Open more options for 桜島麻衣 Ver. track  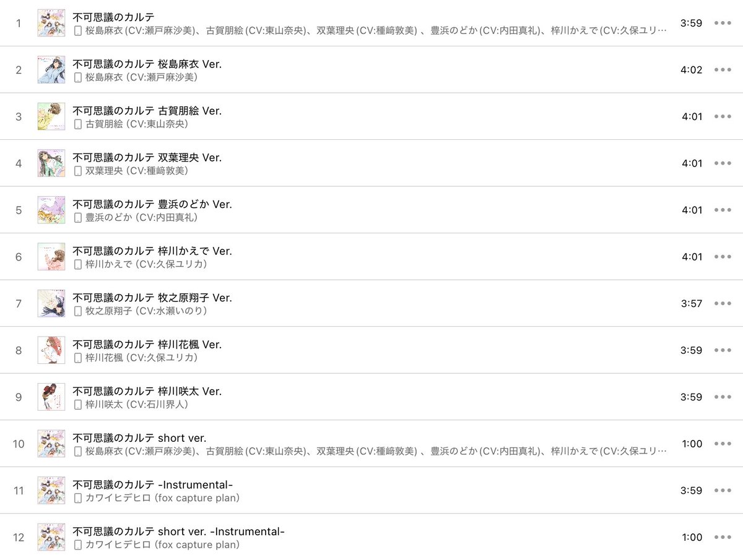click(x=723, y=70)
